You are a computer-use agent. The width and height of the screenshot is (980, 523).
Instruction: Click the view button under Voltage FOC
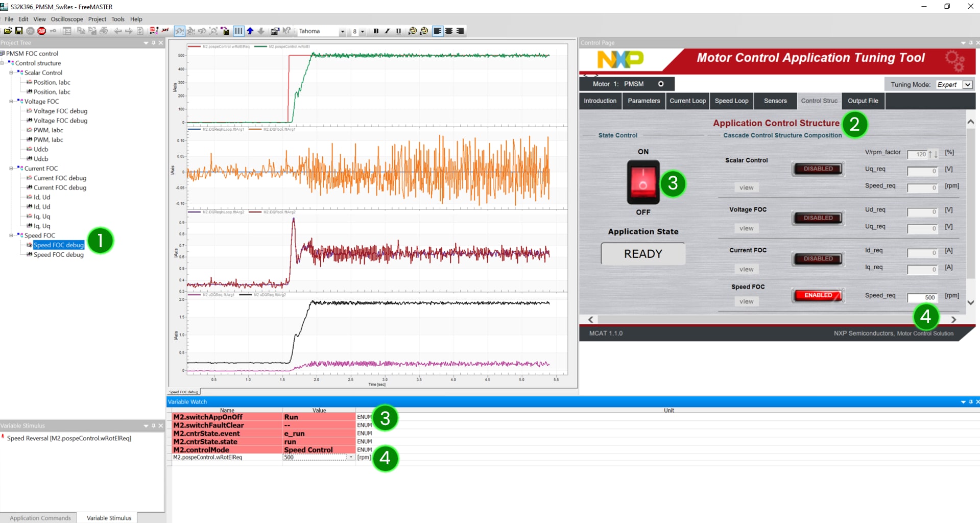pyautogui.click(x=746, y=228)
